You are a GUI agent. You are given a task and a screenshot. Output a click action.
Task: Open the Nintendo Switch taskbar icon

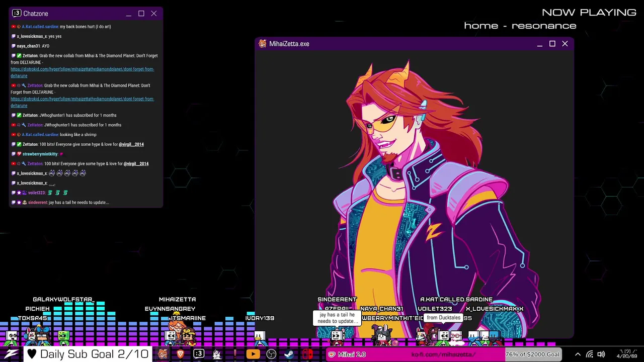[307, 354]
